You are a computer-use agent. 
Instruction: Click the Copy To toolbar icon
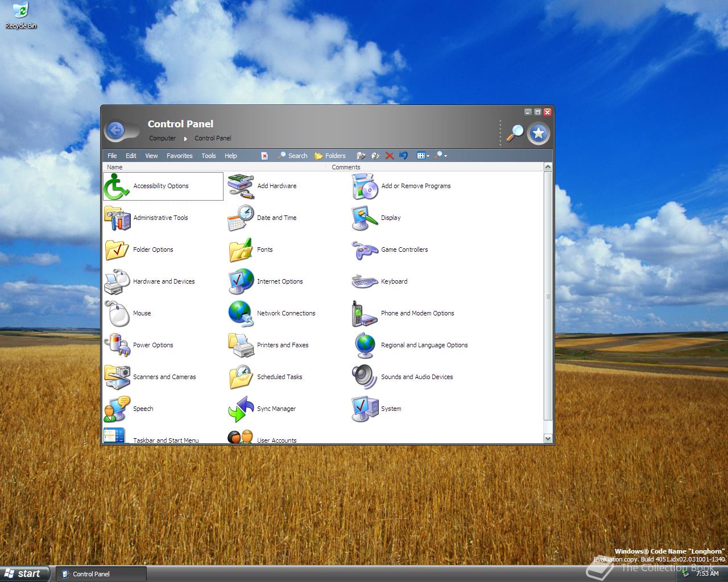tap(375, 156)
